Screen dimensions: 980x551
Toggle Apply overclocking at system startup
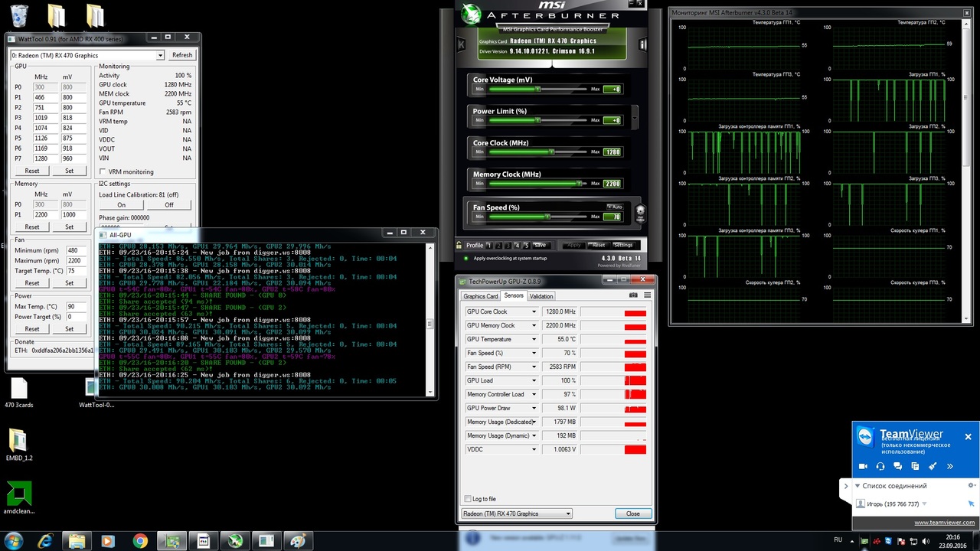coord(466,258)
